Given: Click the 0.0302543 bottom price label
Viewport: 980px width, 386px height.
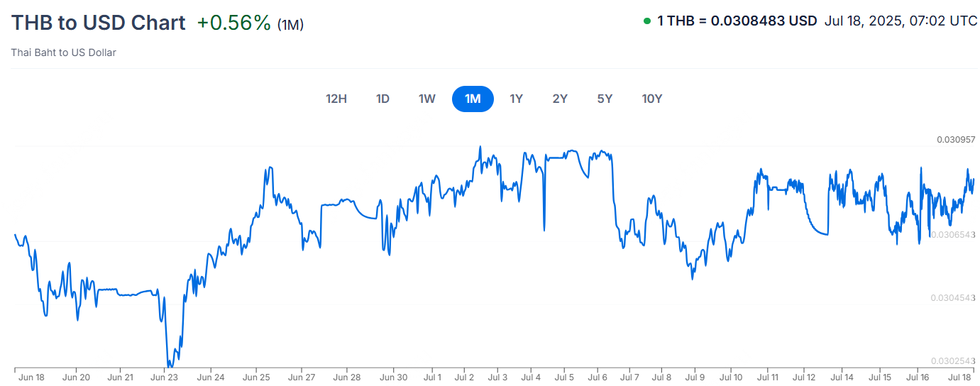Looking at the screenshot, I should 954,360.
